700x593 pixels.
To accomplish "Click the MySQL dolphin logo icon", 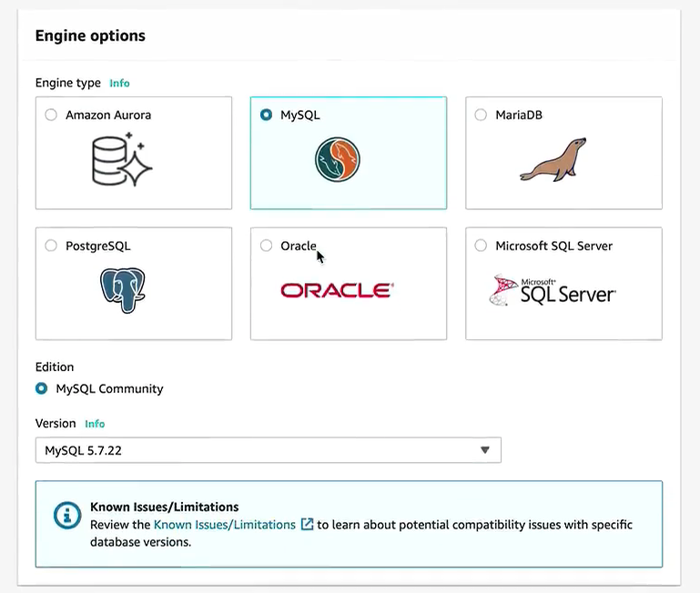I will coord(338,160).
